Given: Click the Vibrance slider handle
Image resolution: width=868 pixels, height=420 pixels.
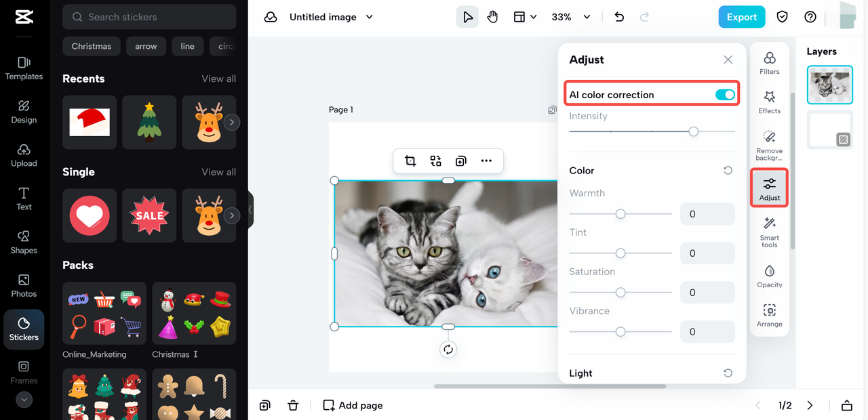Looking at the screenshot, I should 620,331.
